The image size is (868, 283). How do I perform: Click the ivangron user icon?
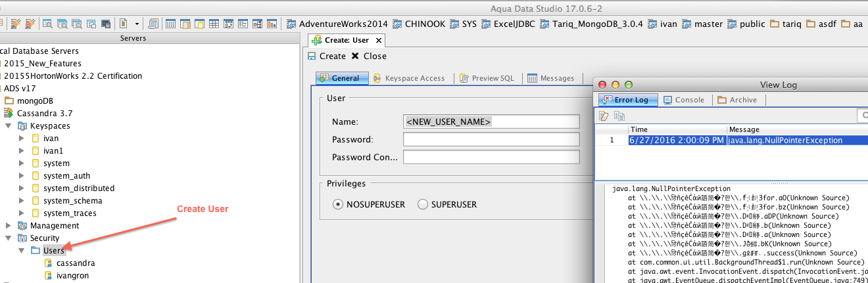(x=48, y=275)
